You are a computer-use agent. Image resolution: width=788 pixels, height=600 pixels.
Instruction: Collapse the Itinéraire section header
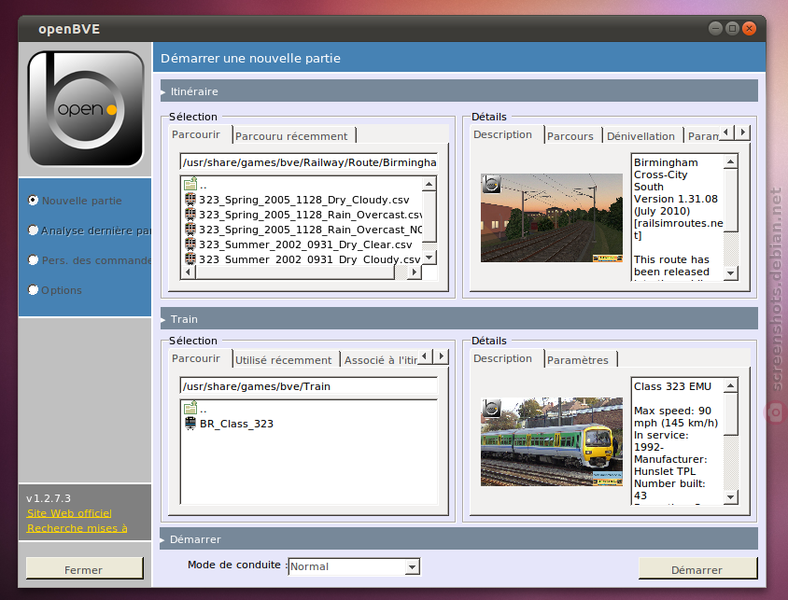point(459,91)
